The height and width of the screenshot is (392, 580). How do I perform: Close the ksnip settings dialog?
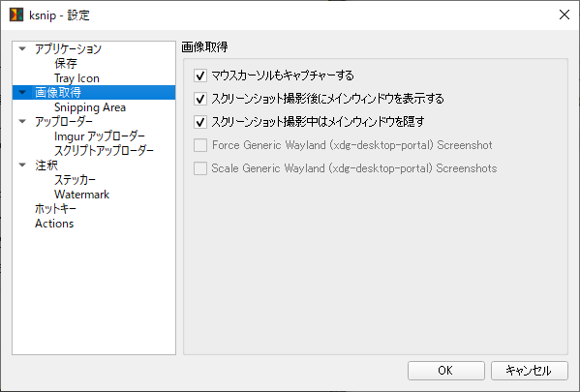click(565, 15)
